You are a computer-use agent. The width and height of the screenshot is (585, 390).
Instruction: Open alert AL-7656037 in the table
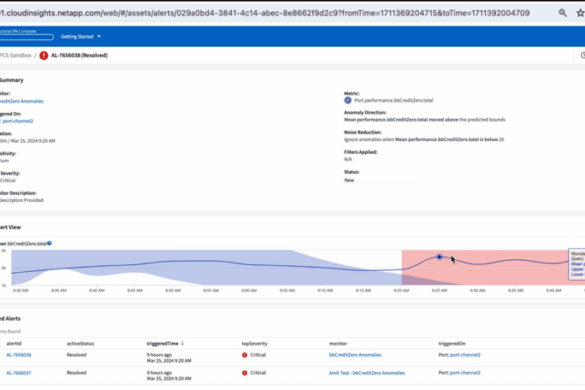19,373
